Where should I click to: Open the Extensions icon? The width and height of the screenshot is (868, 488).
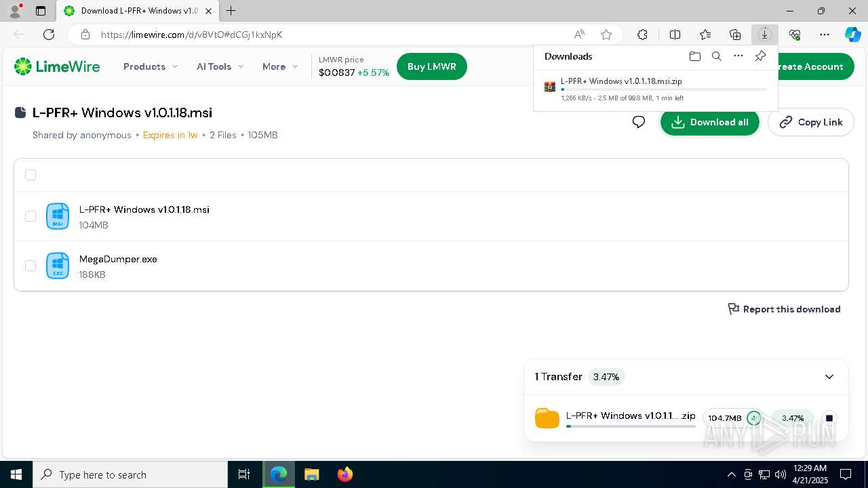click(642, 35)
